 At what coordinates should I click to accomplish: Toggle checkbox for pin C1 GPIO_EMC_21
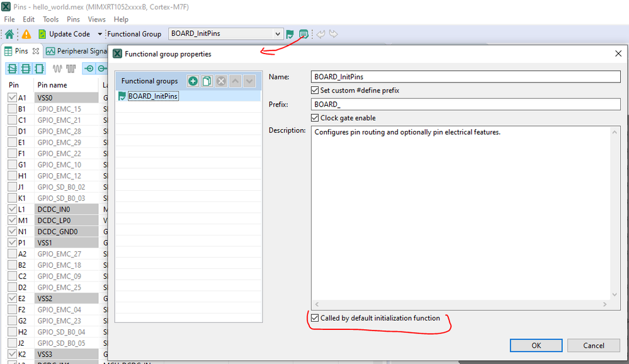pyautogui.click(x=12, y=120)
